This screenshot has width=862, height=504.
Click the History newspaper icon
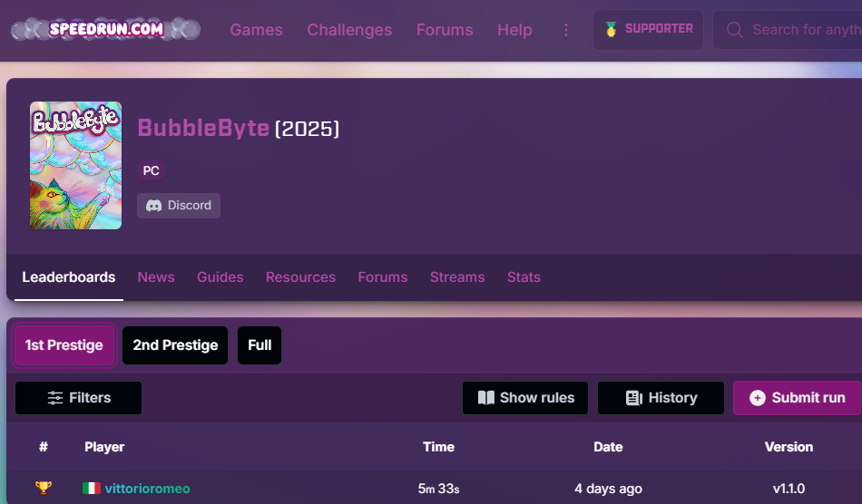click(x=634, y=398)
